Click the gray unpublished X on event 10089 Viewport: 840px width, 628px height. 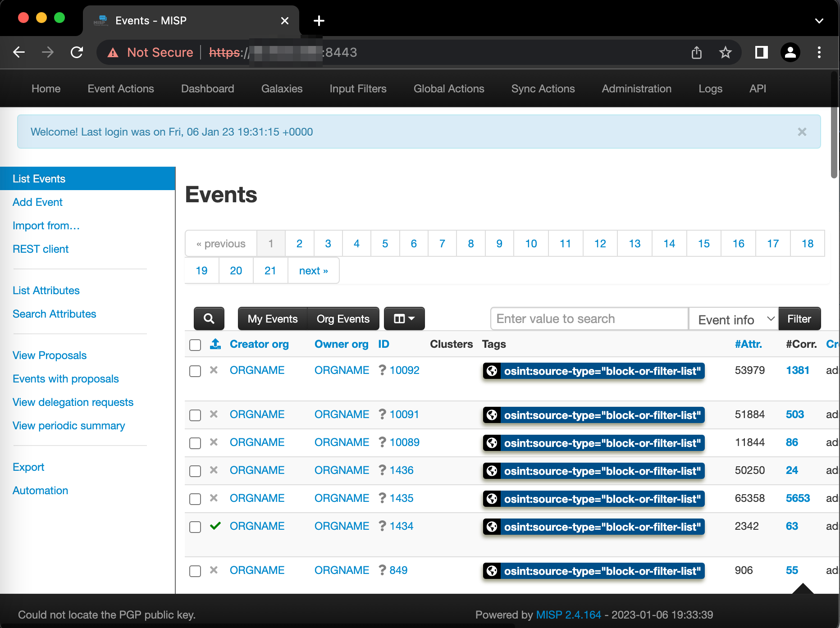click(x=214, y=442)
